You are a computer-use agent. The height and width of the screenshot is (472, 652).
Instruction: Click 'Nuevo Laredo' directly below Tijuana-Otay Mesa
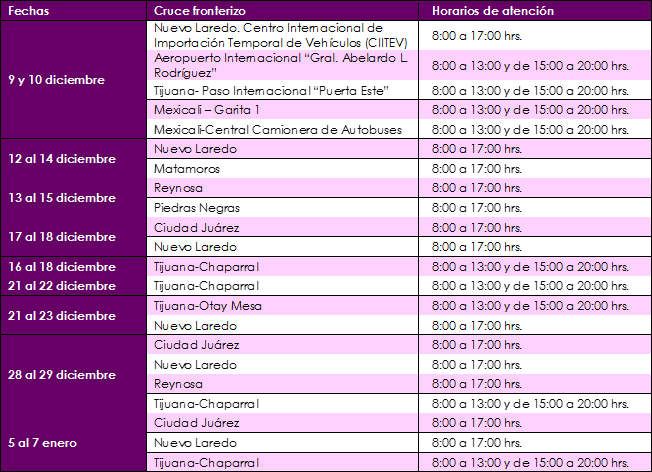point(282,325)
